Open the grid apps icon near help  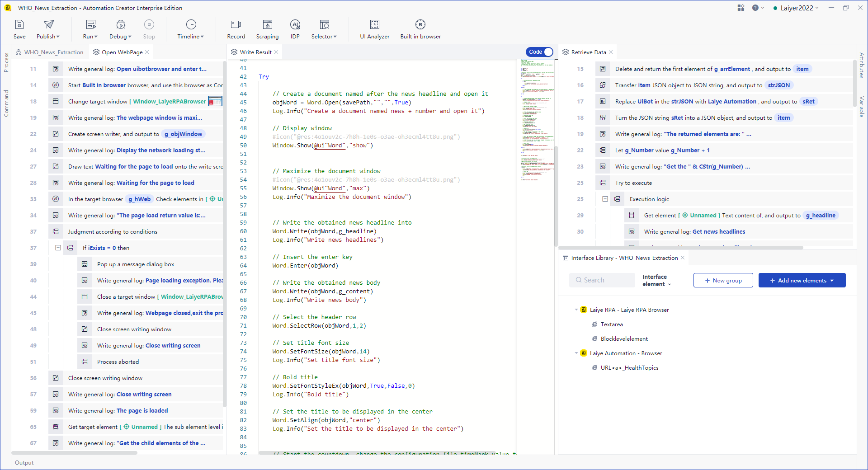click(741, 8)
